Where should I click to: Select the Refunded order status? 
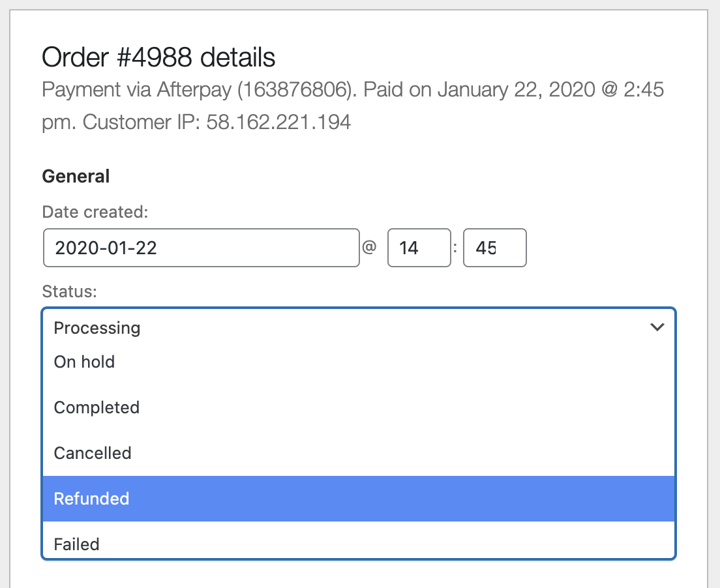point(91,499)
